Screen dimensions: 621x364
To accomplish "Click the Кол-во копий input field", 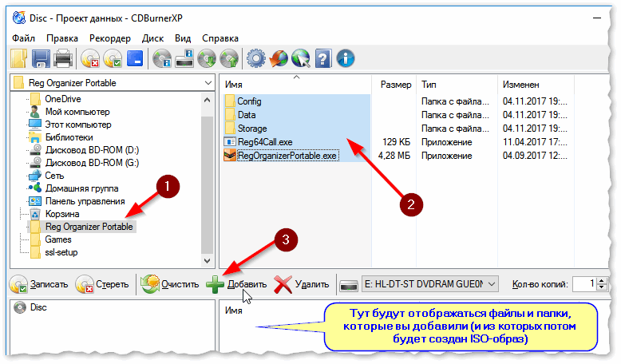I will click(584, 284).
